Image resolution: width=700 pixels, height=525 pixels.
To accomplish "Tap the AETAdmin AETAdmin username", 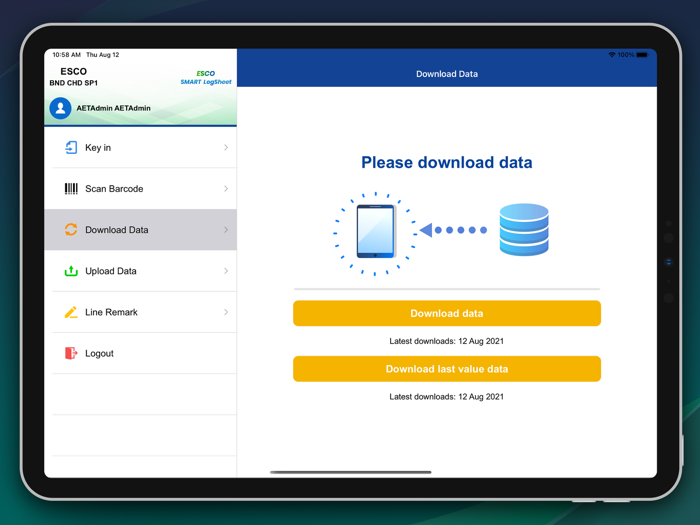I will click(x=113, y=108).
